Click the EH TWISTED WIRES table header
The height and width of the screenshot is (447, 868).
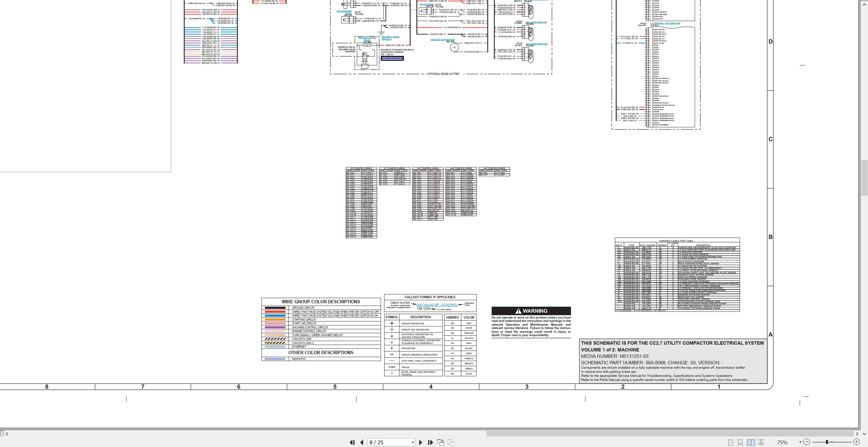(x=361, y=168)
